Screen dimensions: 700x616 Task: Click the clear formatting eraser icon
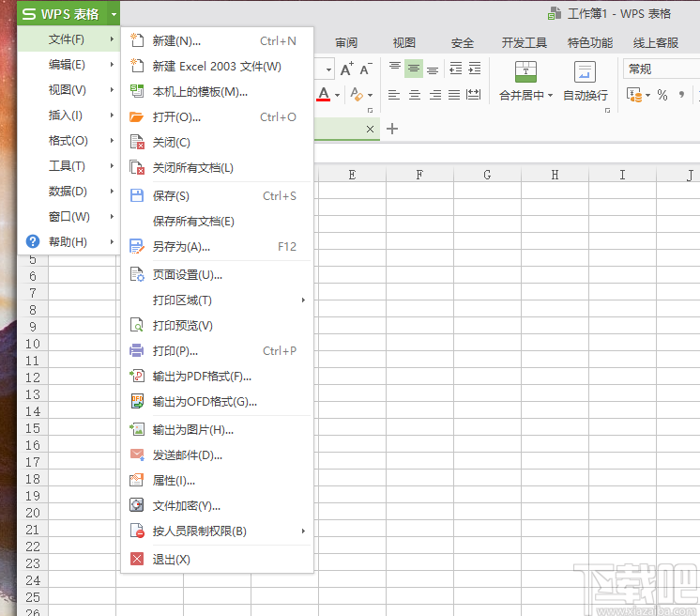tap(357, 95)
